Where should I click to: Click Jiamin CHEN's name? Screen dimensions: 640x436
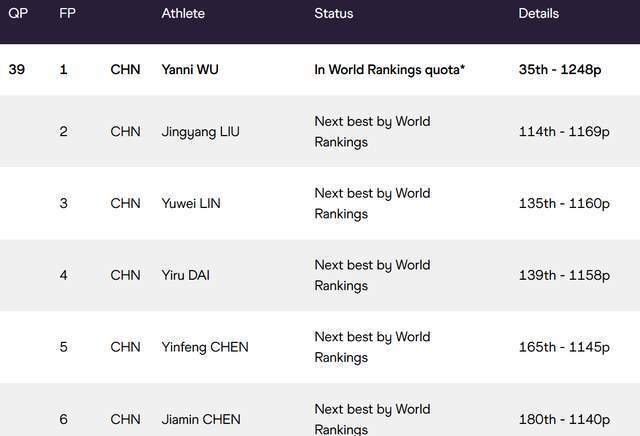(201, 420)
